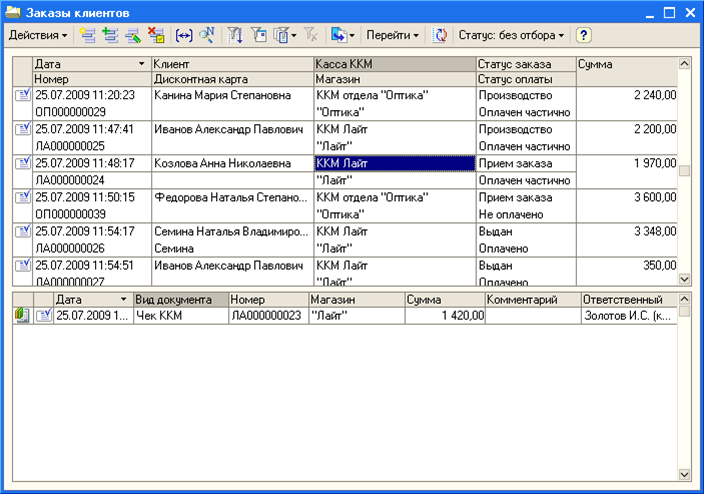Click order number ОП000000029
This screenshot has height=494, width=704.
click(70, 112)
